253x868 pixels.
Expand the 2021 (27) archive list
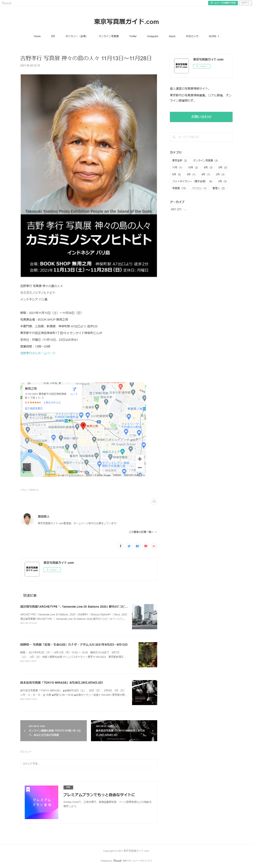tap(178, 209)
